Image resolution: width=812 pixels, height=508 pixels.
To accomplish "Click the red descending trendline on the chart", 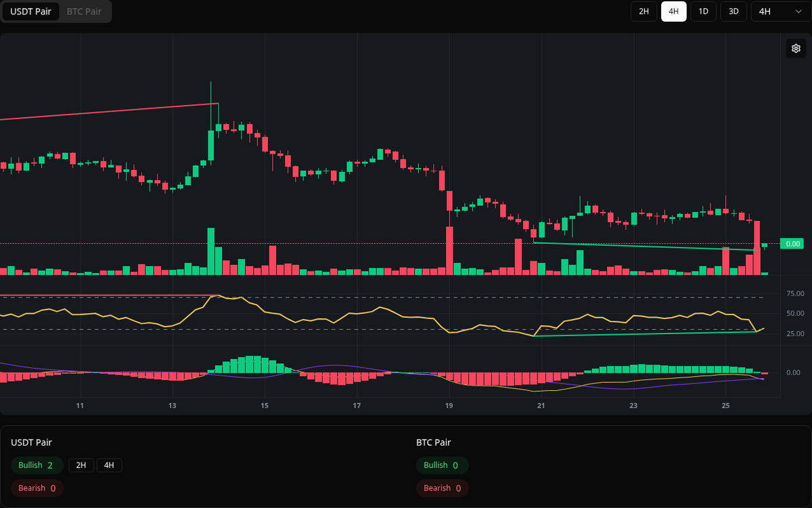I will click(x=108, y=110).
